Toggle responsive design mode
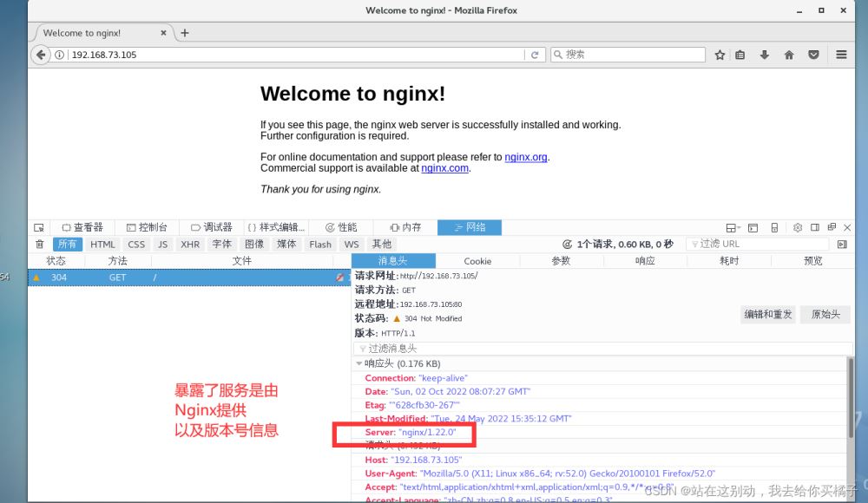 [x=774, y=227]
